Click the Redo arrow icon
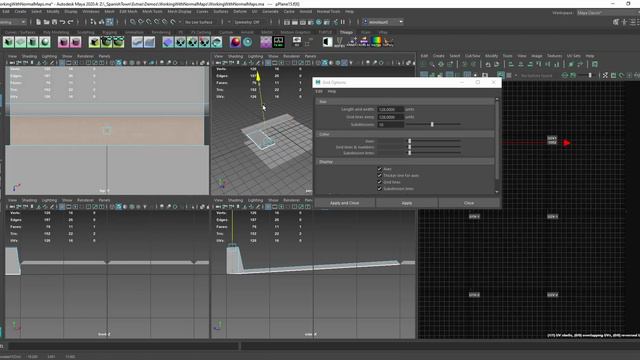The image size is (640, 360). click(x=70, y=22)
